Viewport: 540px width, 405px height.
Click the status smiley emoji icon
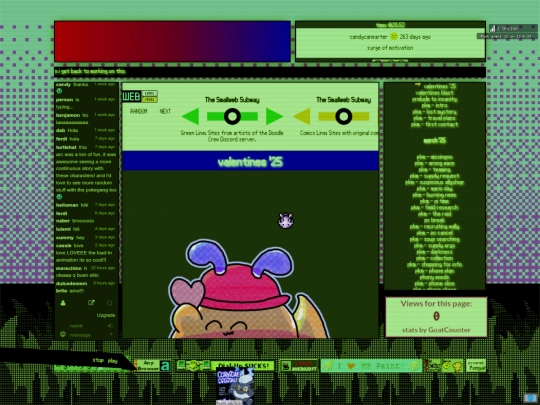click(x=394, y=36)
